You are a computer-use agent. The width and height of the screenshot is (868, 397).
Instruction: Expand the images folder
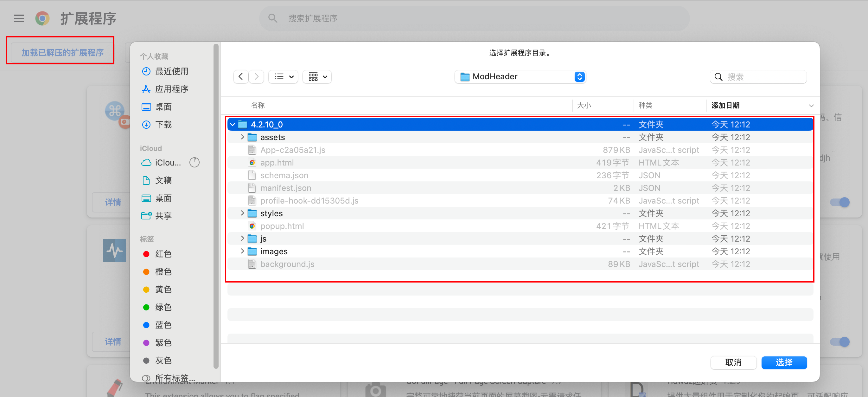242,251
